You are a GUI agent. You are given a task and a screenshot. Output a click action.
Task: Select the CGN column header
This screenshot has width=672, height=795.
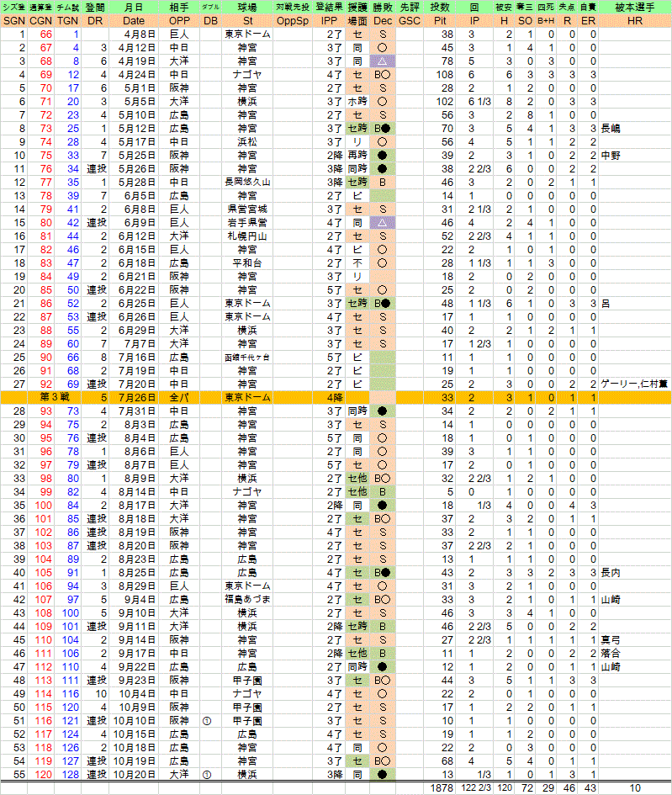coord(40,21)
